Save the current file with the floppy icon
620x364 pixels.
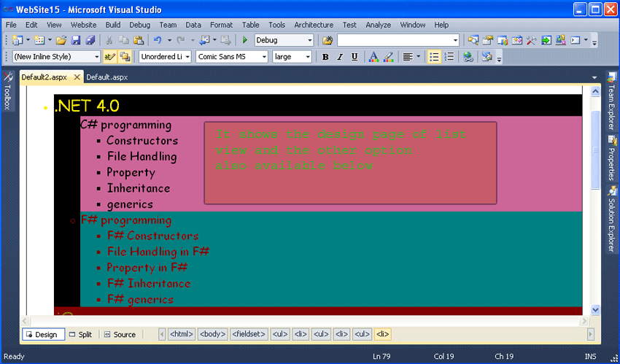tap(76, 40)
